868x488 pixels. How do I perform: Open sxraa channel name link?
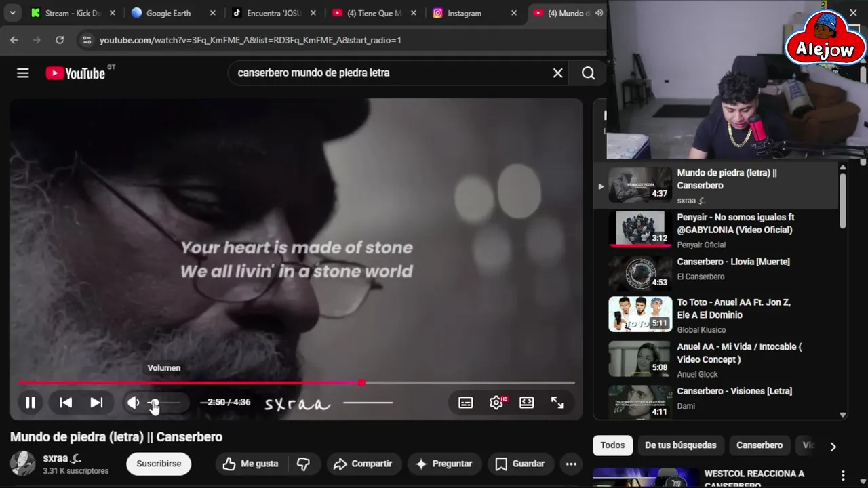click(62, 458)
